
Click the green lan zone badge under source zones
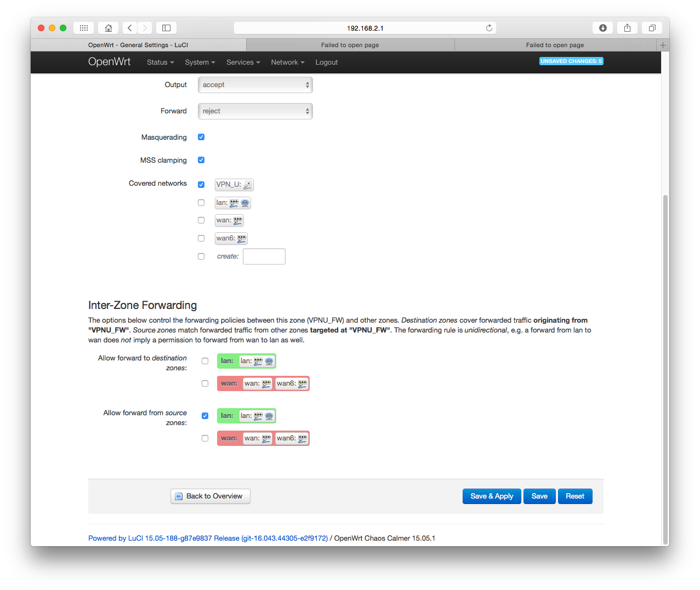[x=247, y=416]
